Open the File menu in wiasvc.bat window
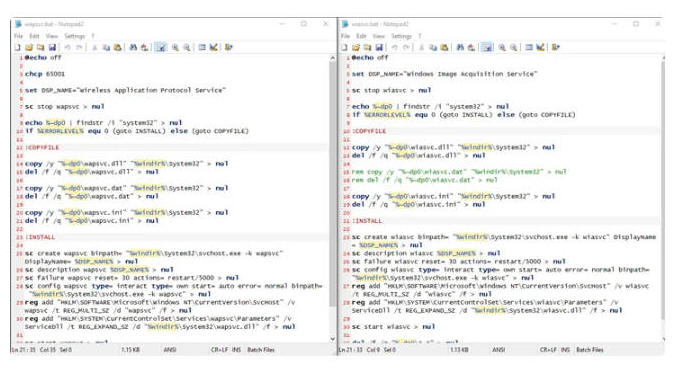691x373 pixels. click(346, 36)
